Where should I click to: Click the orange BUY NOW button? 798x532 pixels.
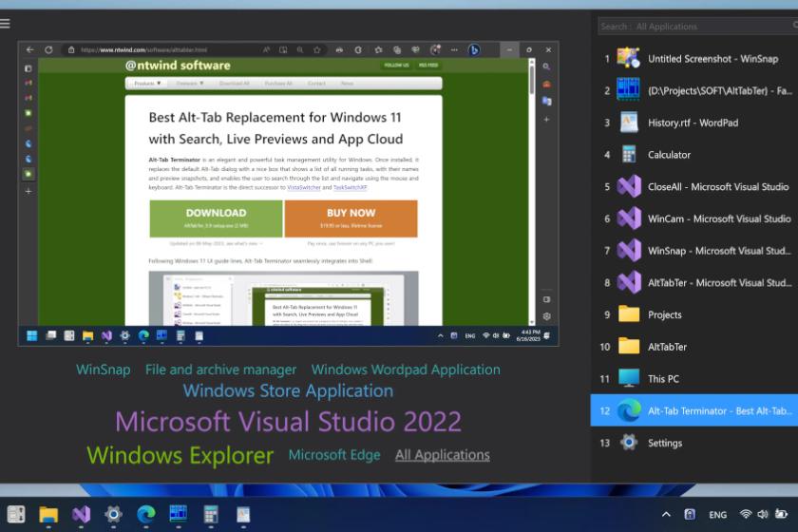click(x=351, y=218)
